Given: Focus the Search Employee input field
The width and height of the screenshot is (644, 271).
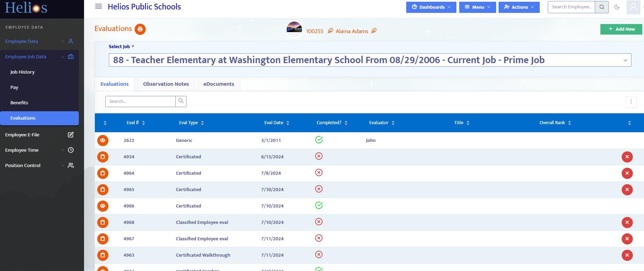Looking at the screenshot, I should pos(571,7).
